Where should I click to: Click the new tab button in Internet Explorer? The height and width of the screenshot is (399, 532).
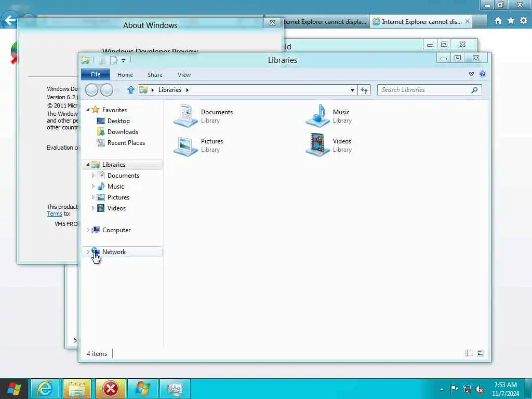(480, 21)
